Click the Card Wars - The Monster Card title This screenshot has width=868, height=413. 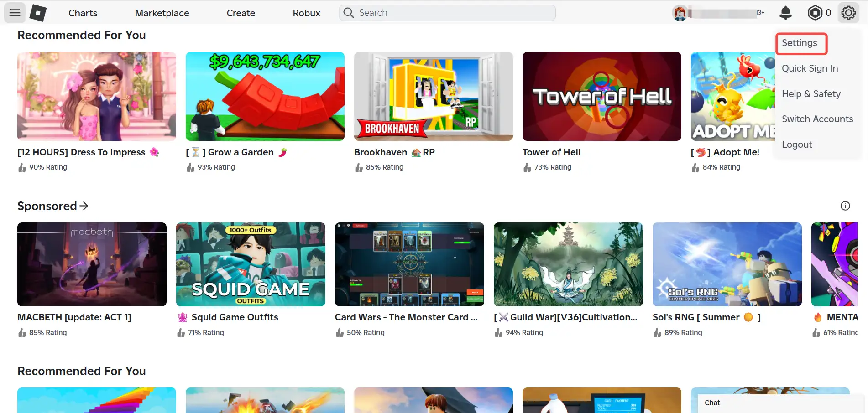pos(406,317)
